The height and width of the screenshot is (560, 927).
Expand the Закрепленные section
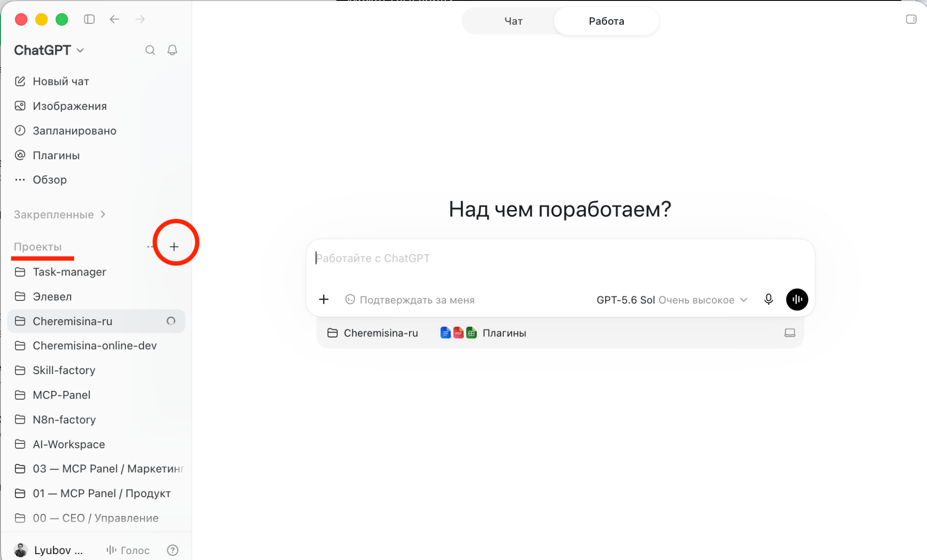[x=60, y=214]
